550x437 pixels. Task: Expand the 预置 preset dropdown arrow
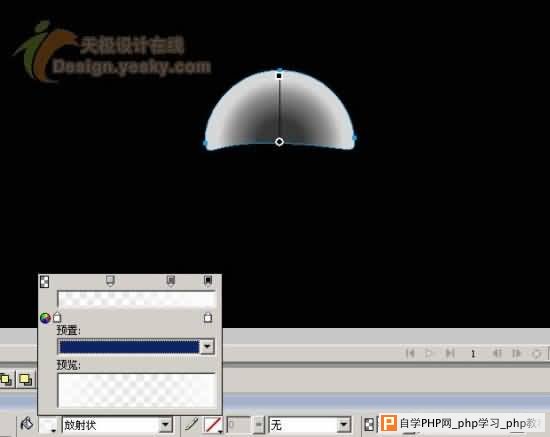coord(207,347)
